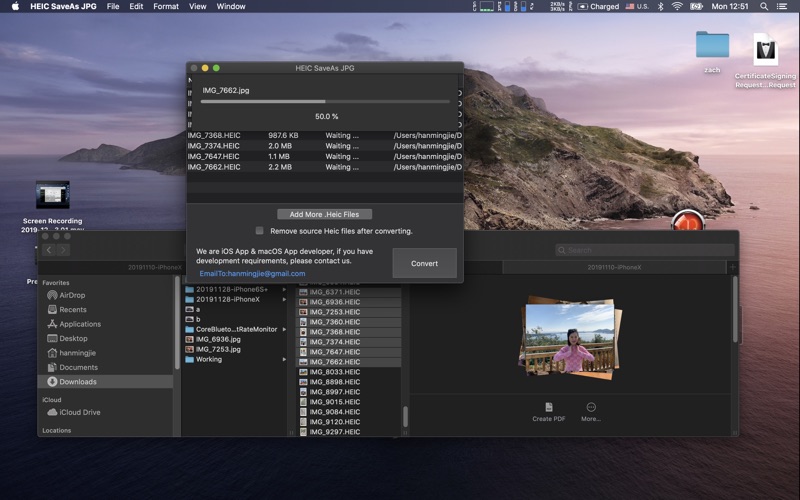800x500 pixels.
Task: Click the Finder file list scrollbar
Action: tap(405, 416)
